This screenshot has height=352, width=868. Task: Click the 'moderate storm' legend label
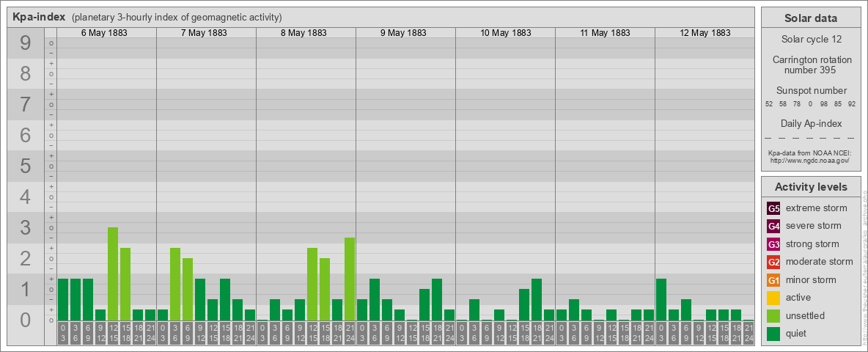coord(820,261)
